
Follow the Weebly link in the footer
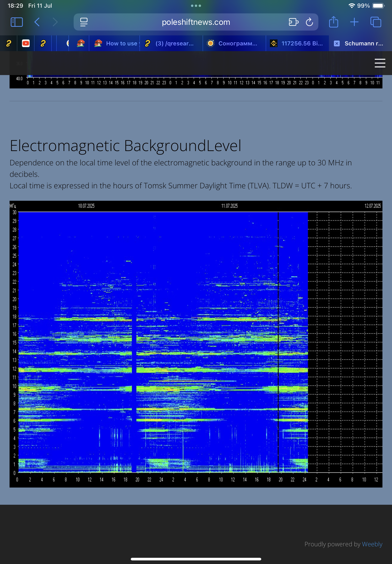[x=372, y=544]
